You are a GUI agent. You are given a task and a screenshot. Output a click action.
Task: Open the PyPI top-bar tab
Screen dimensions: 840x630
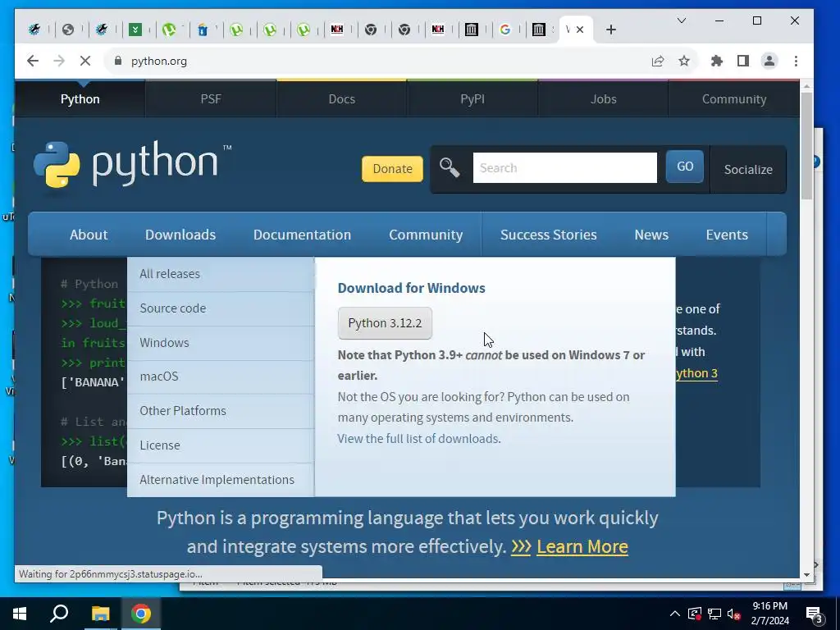[x=472, y=99]
